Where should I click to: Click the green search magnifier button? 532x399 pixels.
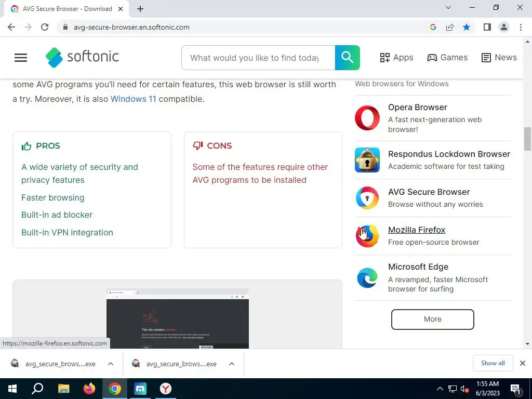[348, 58]
